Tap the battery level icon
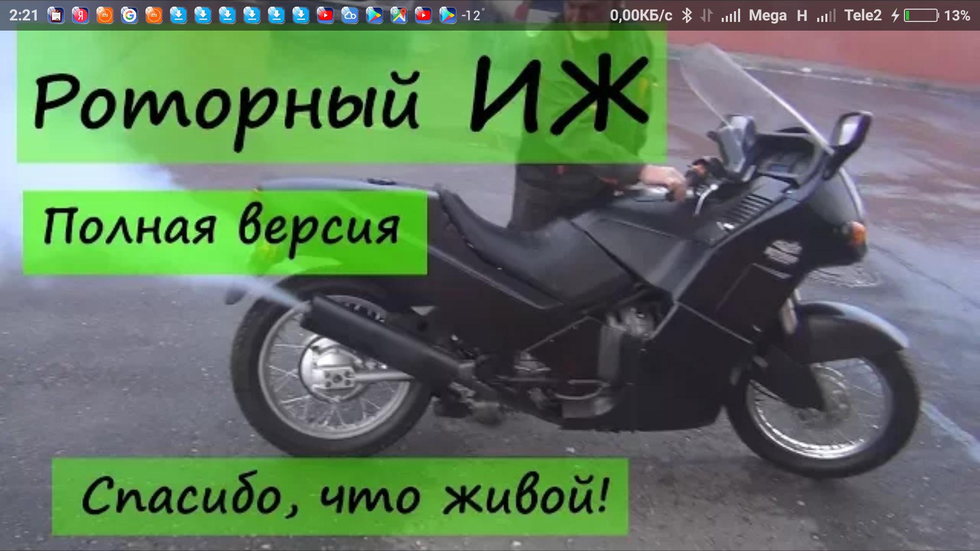Viewport: 980px width, 551px height. [x=922, y=16]
